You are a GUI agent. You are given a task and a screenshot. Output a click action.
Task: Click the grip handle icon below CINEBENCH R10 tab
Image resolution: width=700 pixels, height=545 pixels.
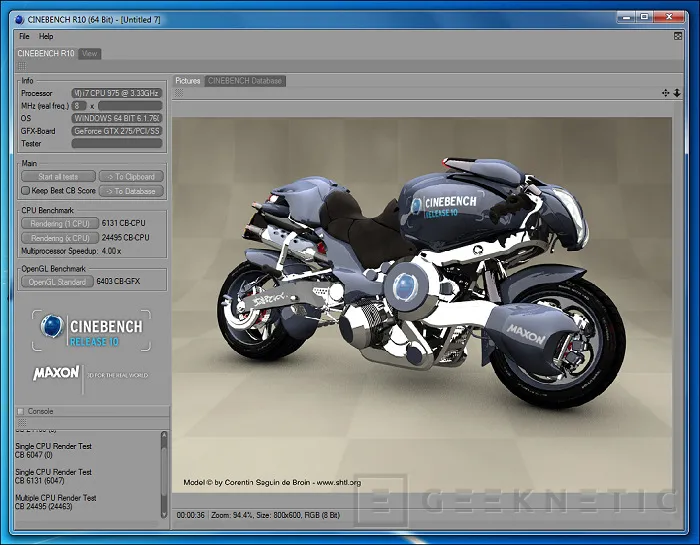[22, 67]
